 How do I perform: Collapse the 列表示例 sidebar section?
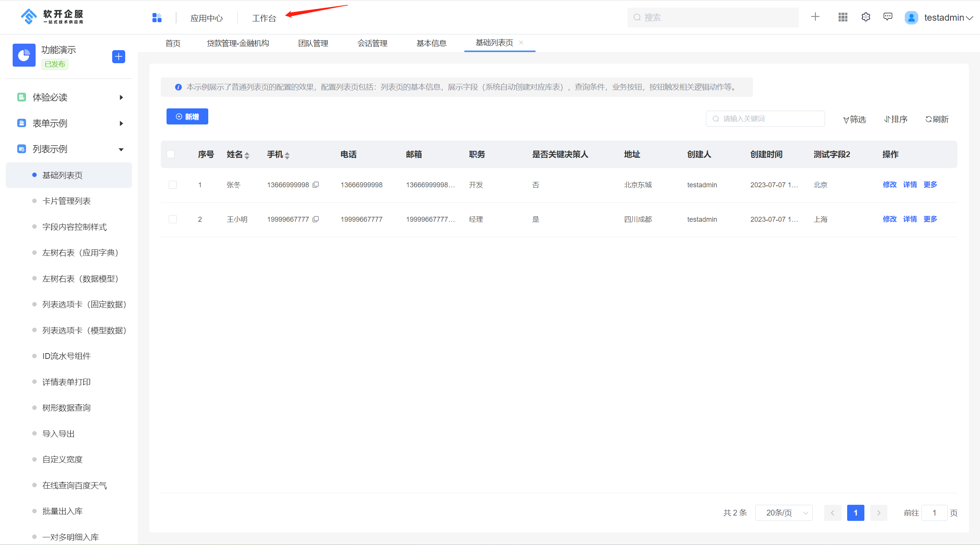[x=121, y=149]
